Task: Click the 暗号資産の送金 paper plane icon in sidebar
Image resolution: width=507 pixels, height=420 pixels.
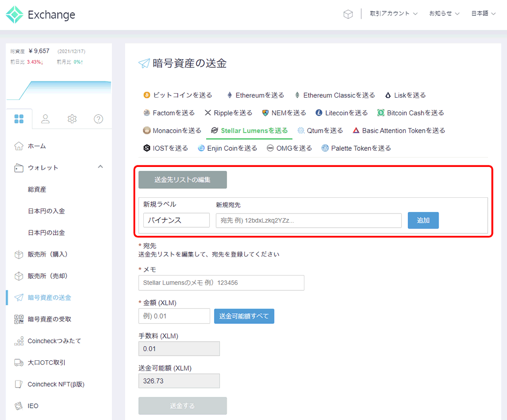Action: pyautogui.click(x=19, y=298)
